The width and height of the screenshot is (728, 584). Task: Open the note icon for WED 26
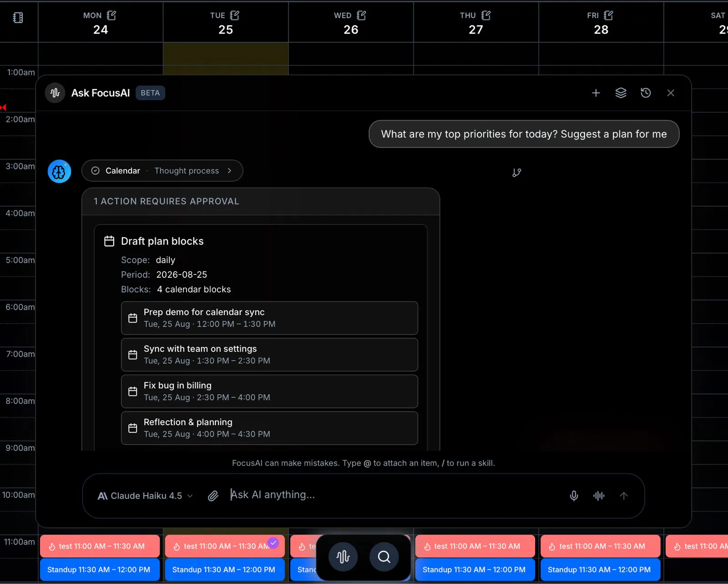tap(361, 15)
